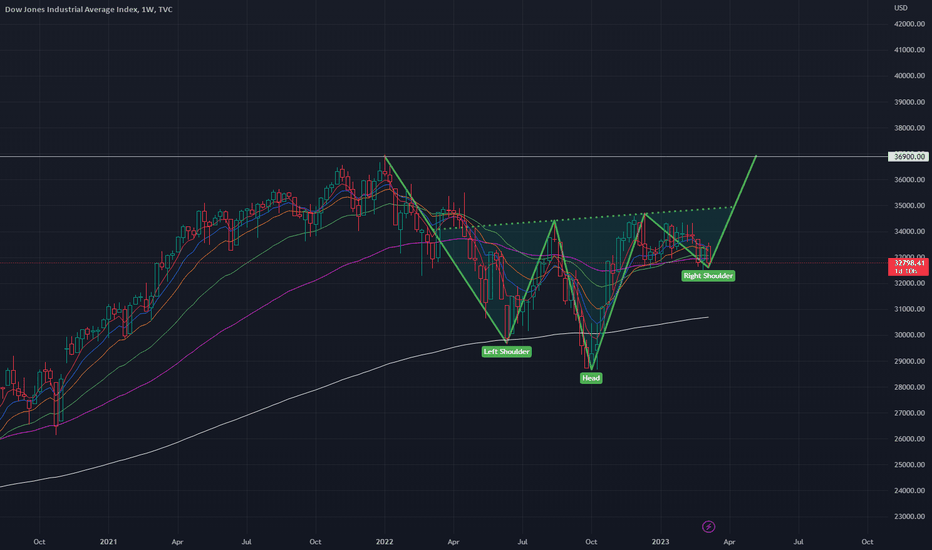Viewport: 932px width, 550px height.
Task: Click the 36900.00 horizontal line price tag
Action: point(908,156)
